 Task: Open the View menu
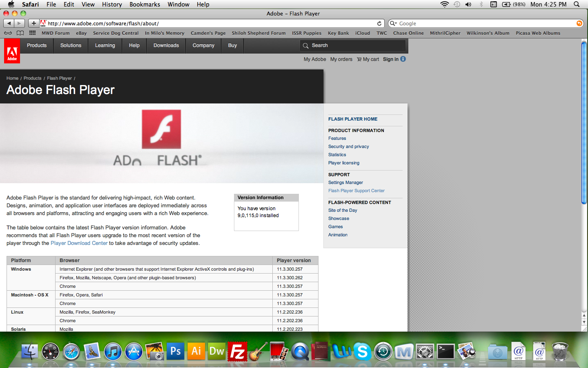[88, 4]
